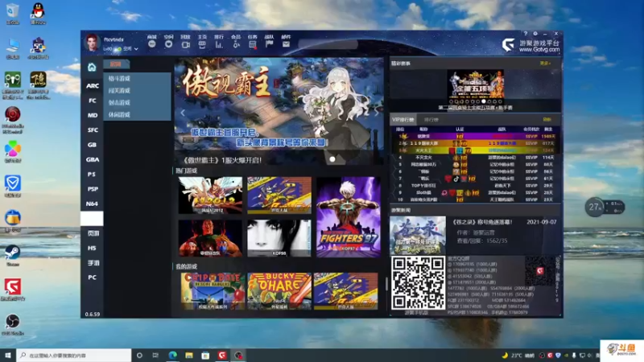Select ARC platform in sidebar
Screen dimensions: 644x362
(93, 86)
